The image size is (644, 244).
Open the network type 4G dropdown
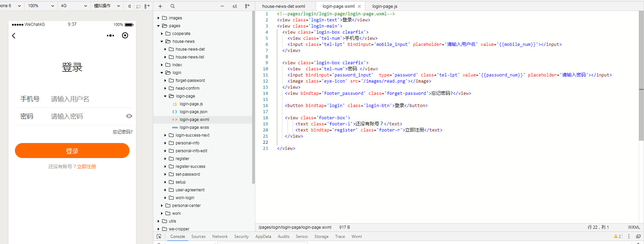74,6
